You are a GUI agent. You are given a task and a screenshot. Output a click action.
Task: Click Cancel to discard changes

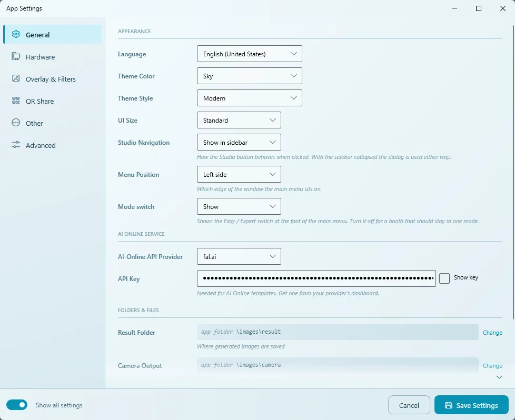tap(409, 405)
